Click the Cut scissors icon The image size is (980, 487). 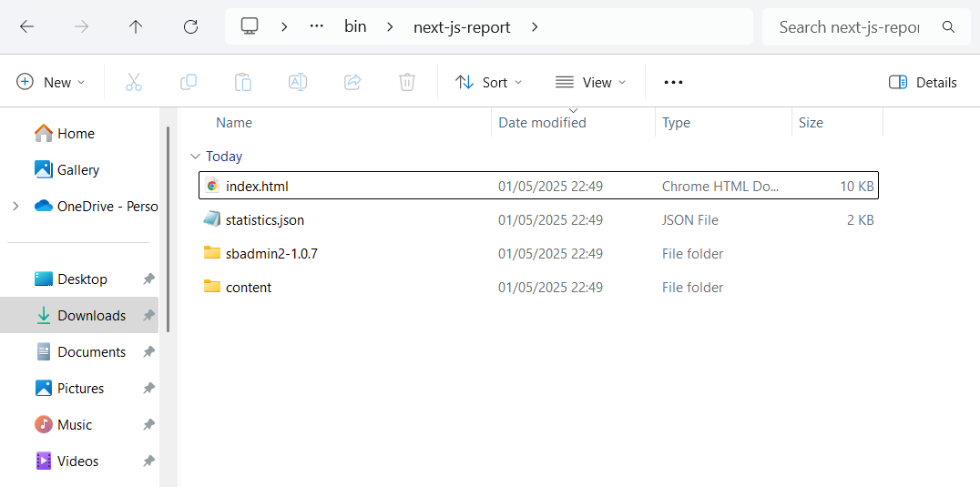click(134, 82)
